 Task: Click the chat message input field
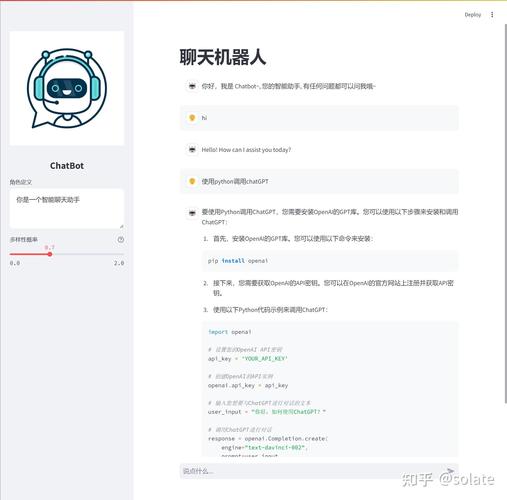click(x=319, y=471)
